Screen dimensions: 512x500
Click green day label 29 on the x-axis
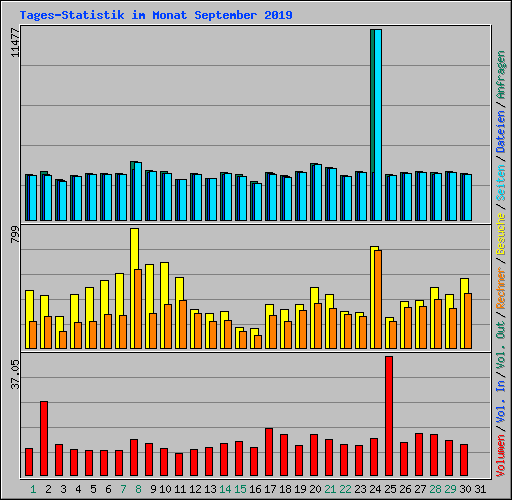coord(450,489)
